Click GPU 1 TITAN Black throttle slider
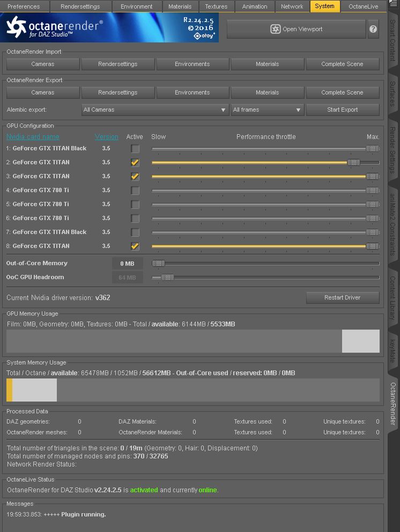 265,149
